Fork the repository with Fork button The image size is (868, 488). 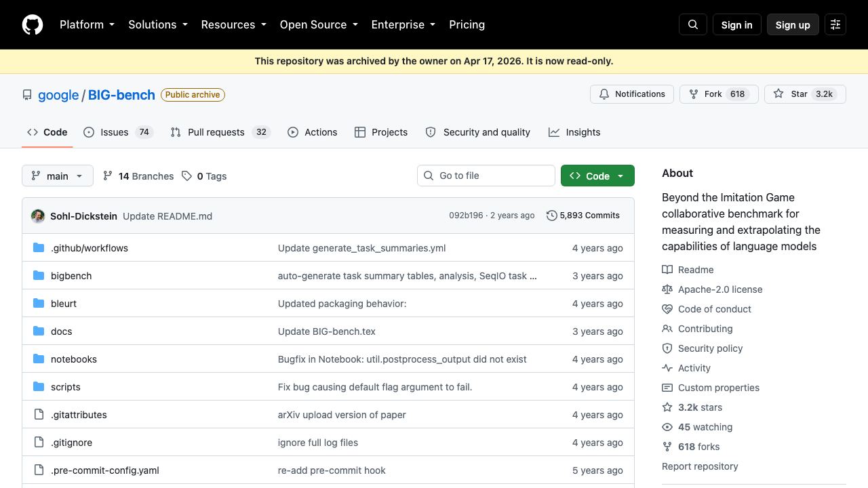719,94
